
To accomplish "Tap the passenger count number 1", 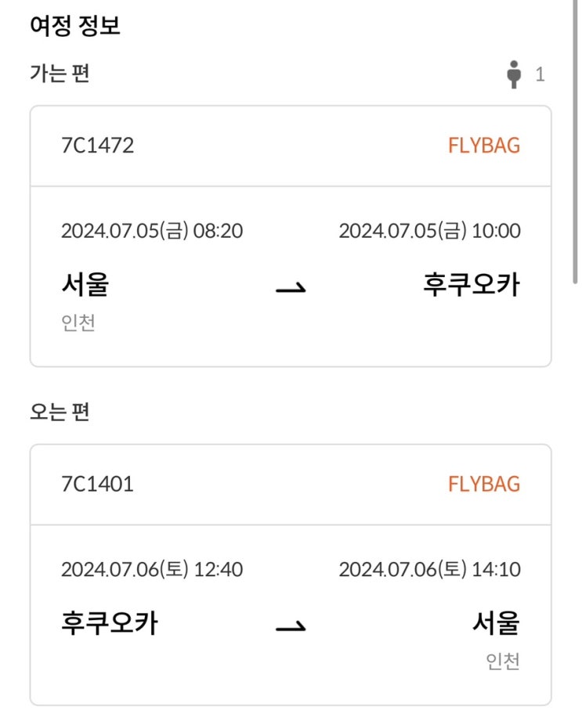I will tap(540, 75).
